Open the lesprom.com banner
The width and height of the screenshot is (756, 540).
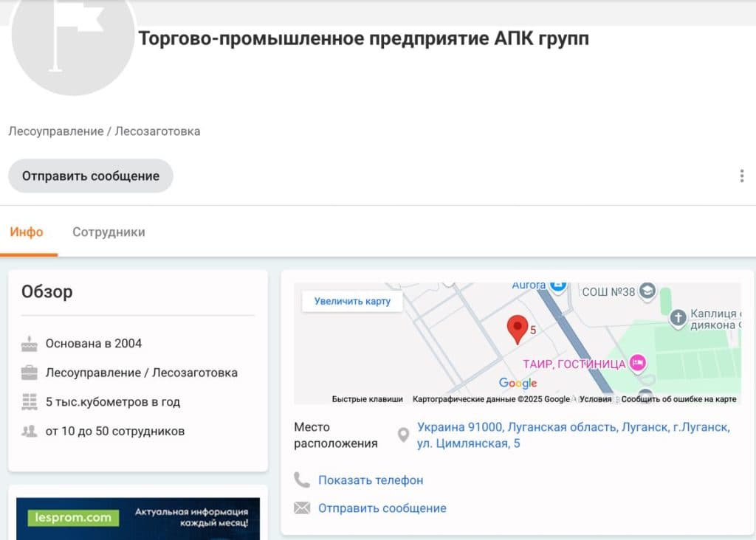pos(138,518)
